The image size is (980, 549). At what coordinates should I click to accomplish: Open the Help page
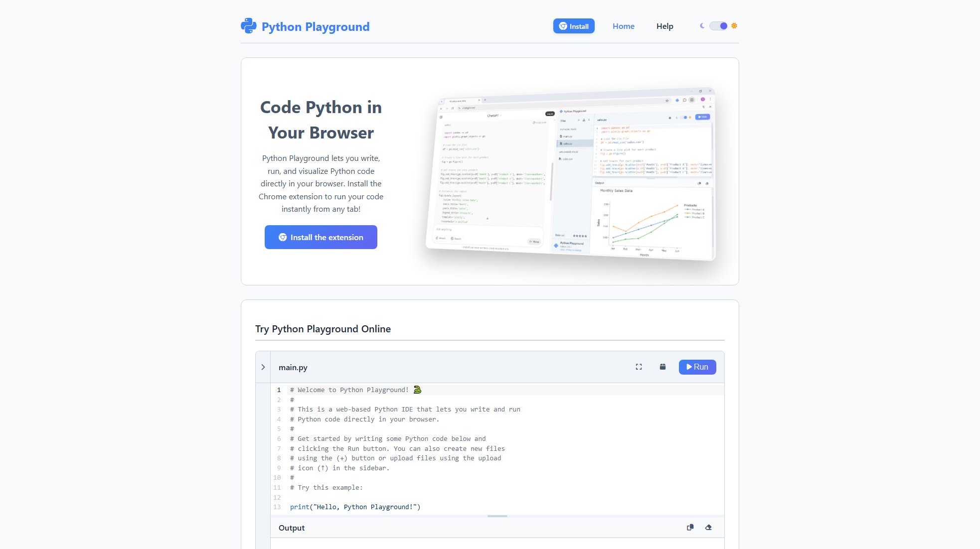pyautogui.click(x=664, y=26)
